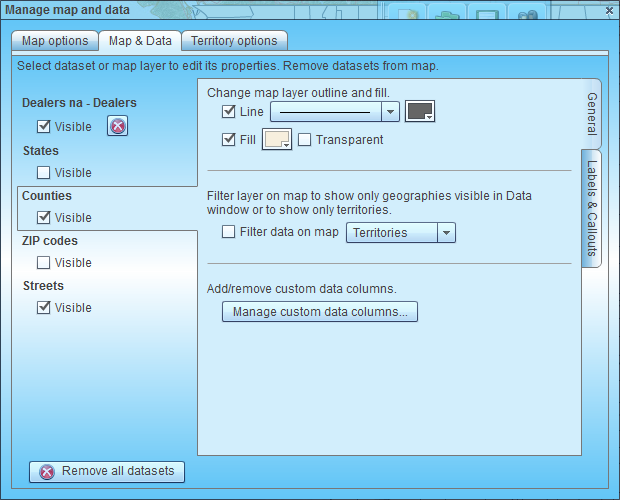Open the Territory options tab
Viewport: 620px width, 500px height.
tap(235, 41)
